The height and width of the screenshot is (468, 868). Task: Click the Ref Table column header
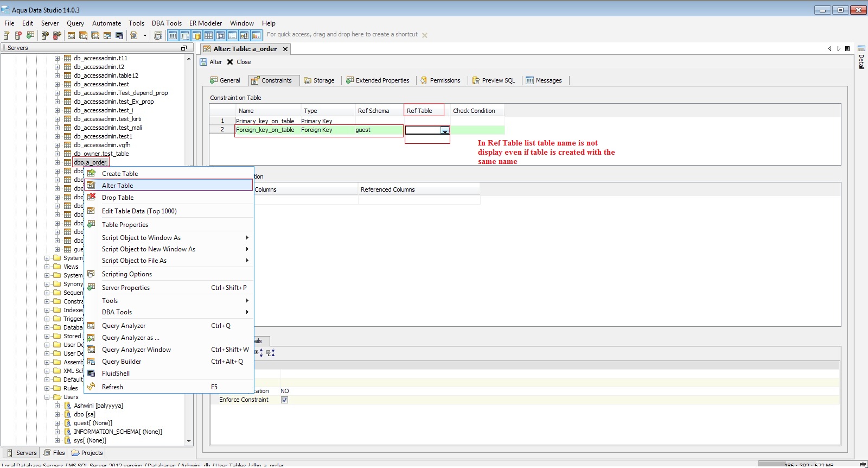click(x=424, y=110)
